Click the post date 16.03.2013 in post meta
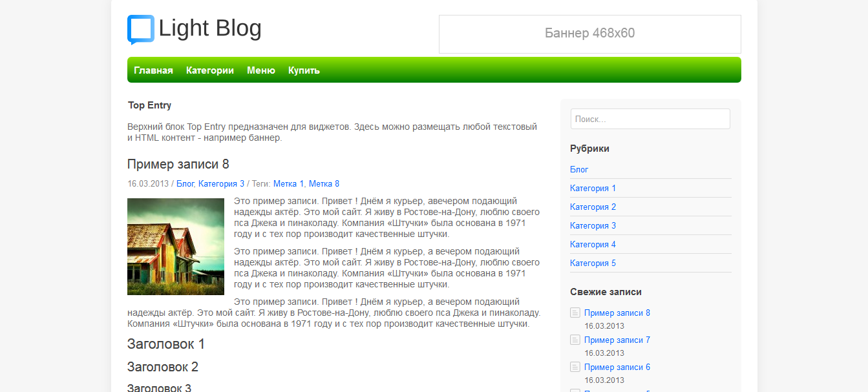The height and width of the screenshot is (392, 868). pyautogui.click(x=148, y=183)
